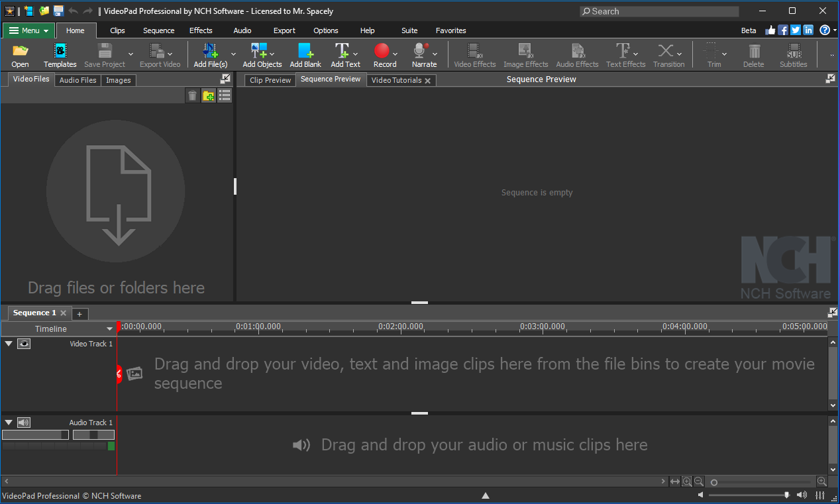Click the Export Video toolbar icon
Image resolution: width=840 pixels, height=504 pixels.
click(x=156, y=51)
